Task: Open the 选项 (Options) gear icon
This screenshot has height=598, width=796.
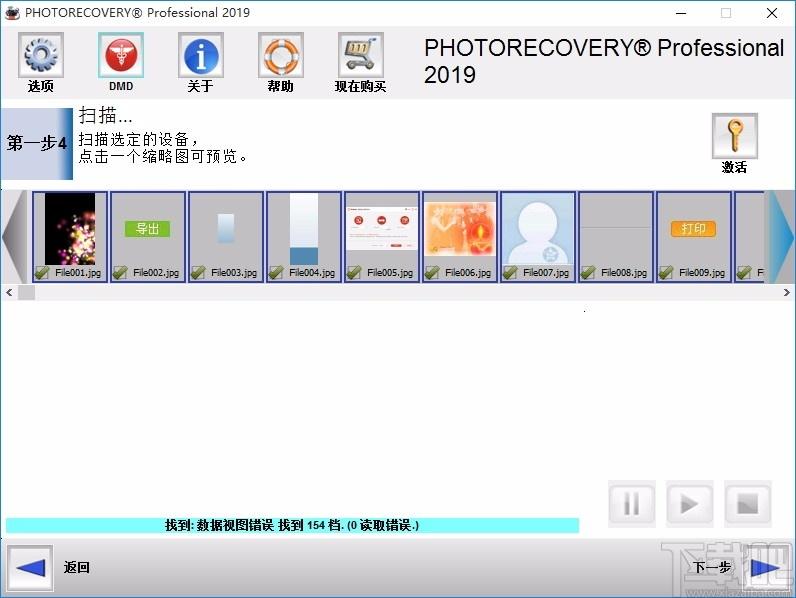Action: click(41, 56)
